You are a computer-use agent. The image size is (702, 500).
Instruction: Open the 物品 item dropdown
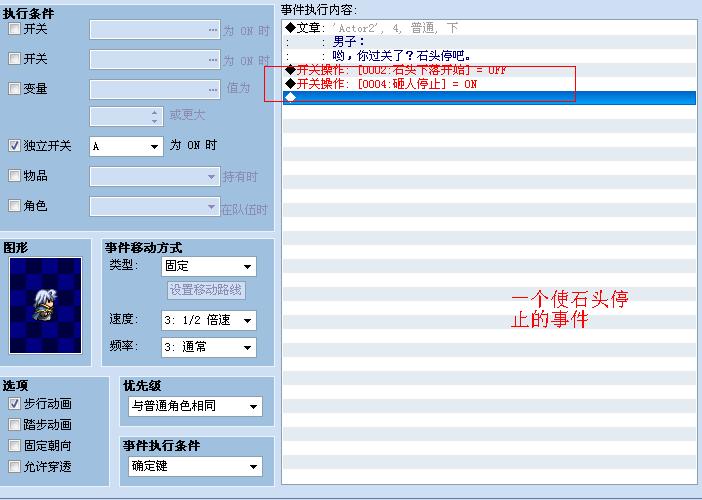(154, 176)
